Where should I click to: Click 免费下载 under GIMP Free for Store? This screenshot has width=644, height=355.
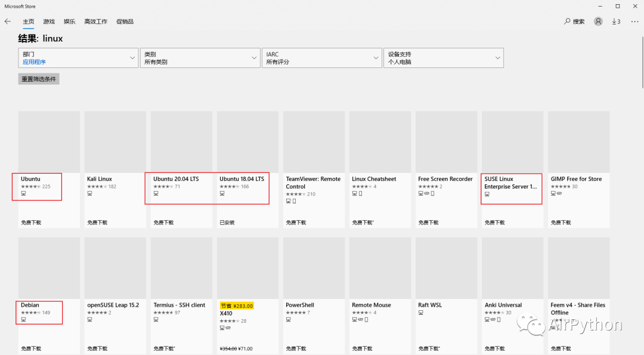tap(561, 223)
